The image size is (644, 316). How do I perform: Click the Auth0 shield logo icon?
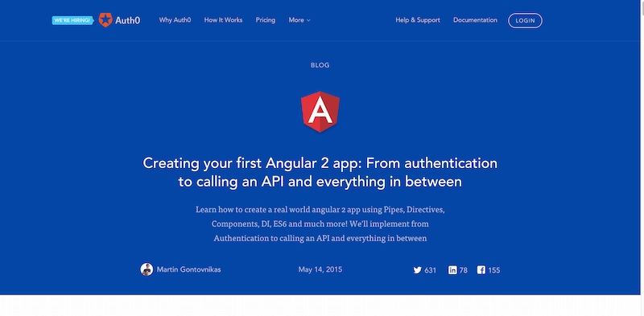point(105,20)
